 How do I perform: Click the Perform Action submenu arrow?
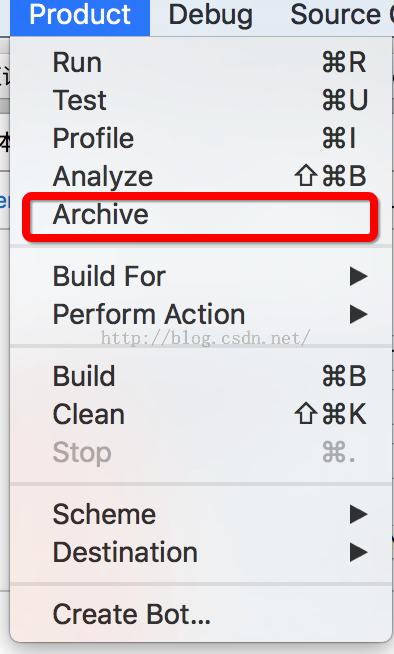pyautogui.click(x=358, y=314)
